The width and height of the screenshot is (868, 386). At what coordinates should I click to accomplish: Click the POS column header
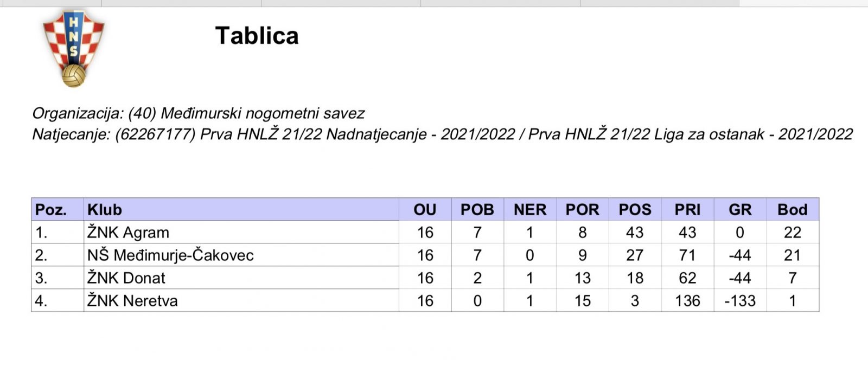[635, 210]
